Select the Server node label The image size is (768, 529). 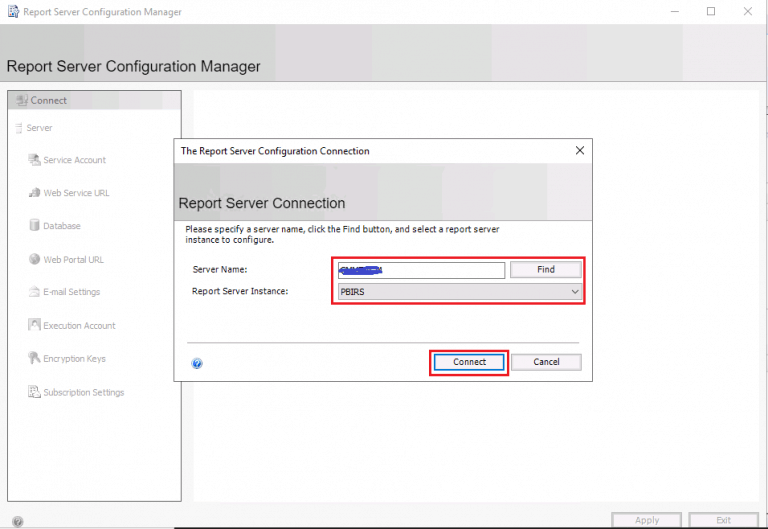(x=39, y=128)
